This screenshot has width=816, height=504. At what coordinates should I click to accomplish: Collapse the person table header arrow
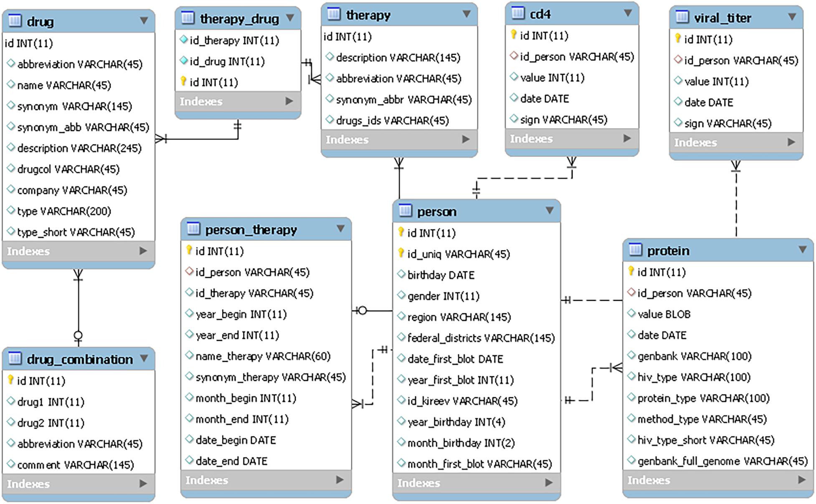pyautogui.click(x=550, y=210)
